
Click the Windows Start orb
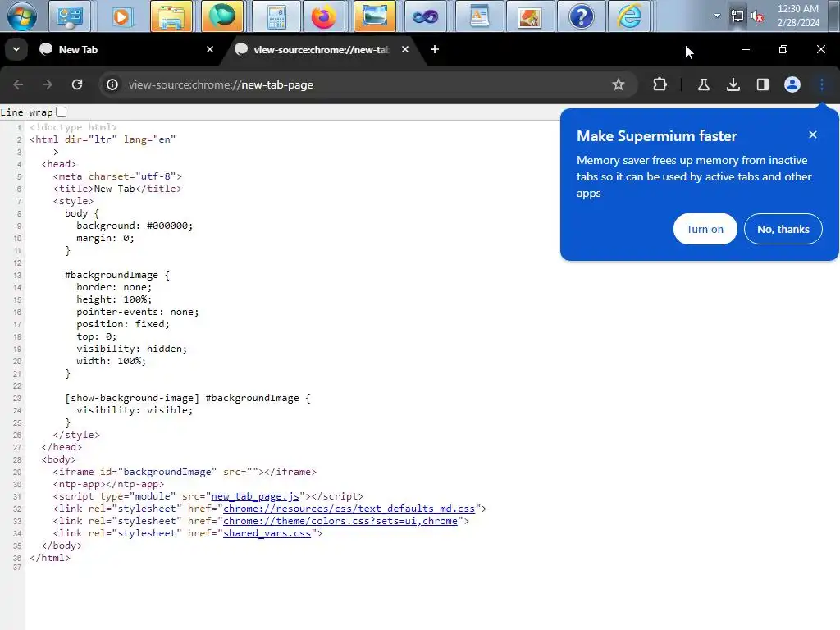click(x=22, y=16)
